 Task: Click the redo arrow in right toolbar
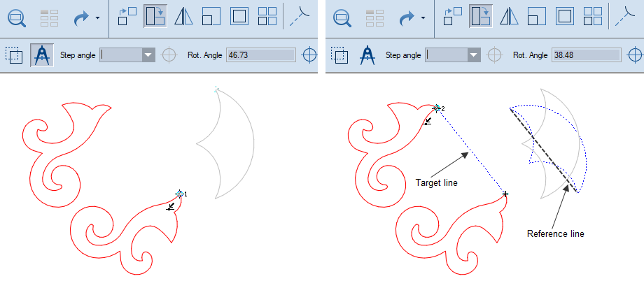(x=407, y=17)
